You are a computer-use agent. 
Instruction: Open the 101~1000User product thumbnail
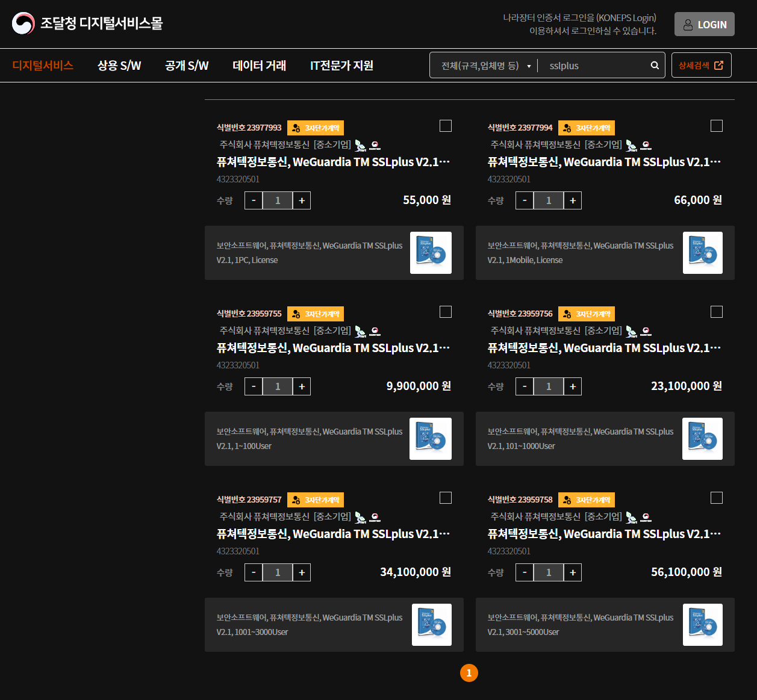click(702, 439)
